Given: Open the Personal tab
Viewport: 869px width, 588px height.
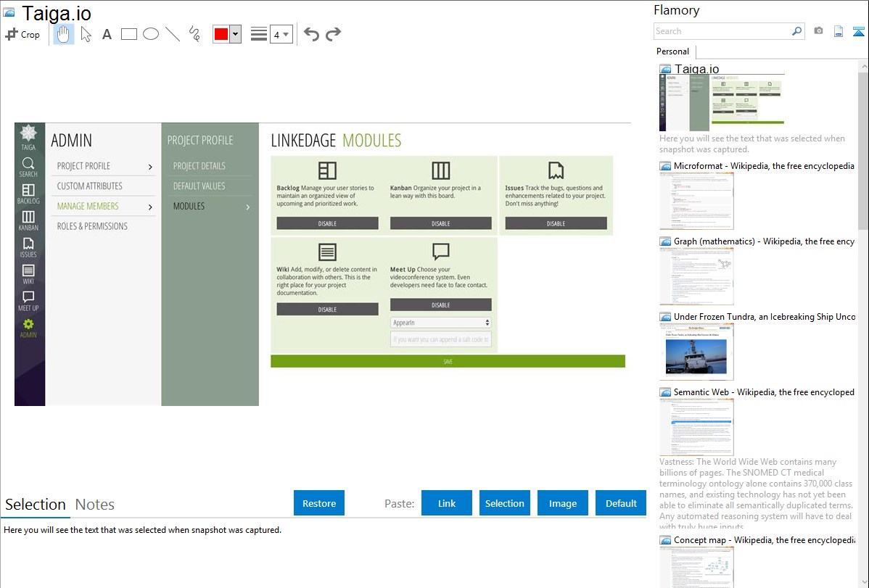Looking at the screenshot, I should click(x=672, y=51).
